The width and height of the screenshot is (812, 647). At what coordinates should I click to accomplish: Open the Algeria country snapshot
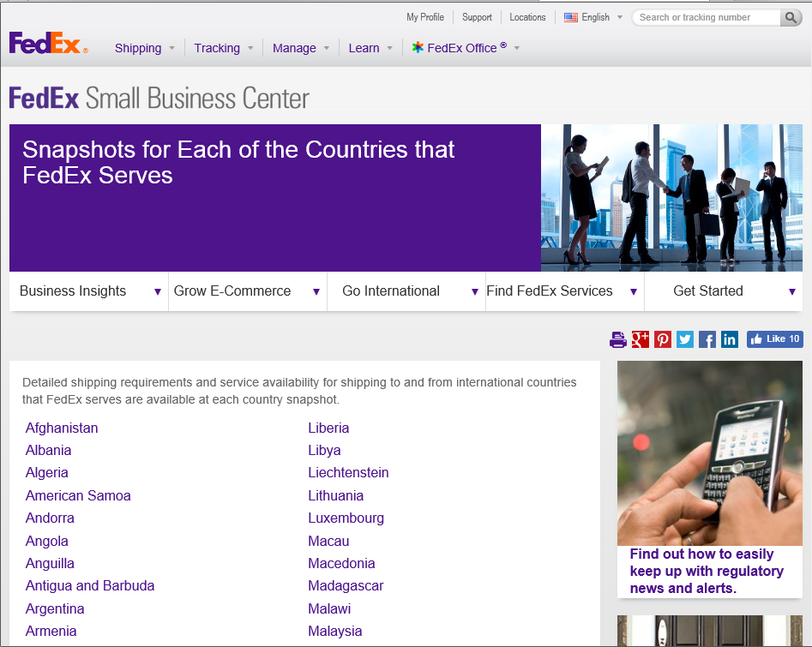pyautogui.click(x=46, y=472)
